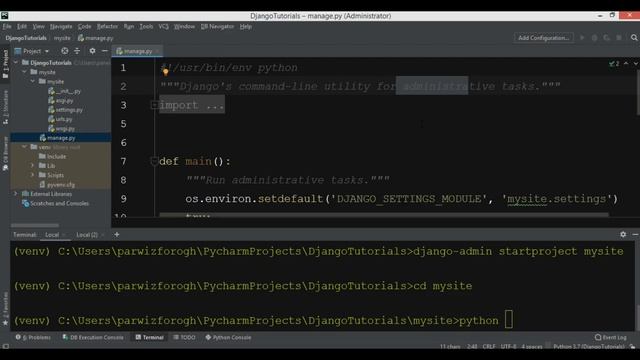Open the File menu

pyautogui.click(x=7, y=27)
